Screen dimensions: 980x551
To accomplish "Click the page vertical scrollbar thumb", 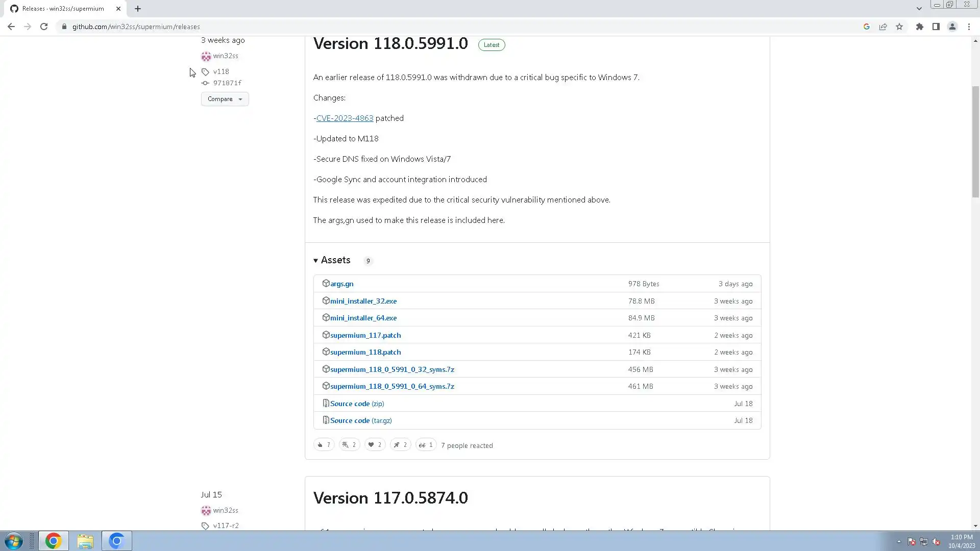I will tap(975, 143).
